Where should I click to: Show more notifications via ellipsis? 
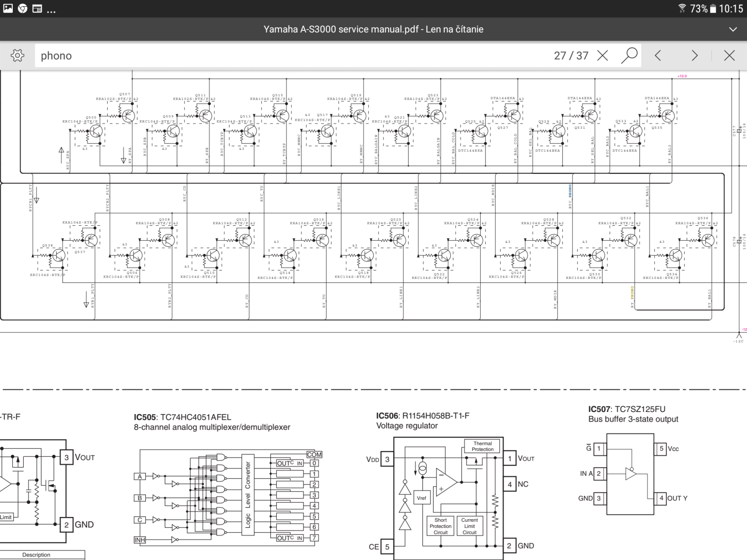coord(51,11)
